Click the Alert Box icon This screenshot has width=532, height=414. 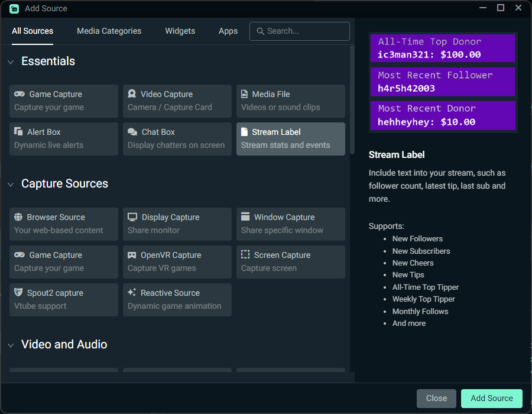tap(18, 132)
